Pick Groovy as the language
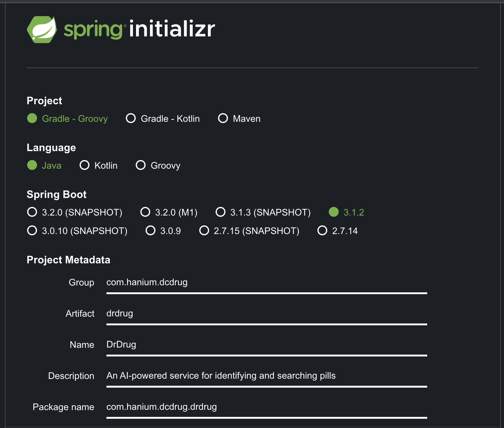The width and height of the screenshot is (504, 428). pyautogui.click(x=158, y=165)
